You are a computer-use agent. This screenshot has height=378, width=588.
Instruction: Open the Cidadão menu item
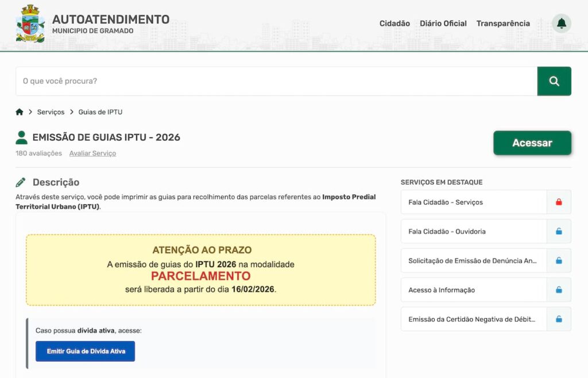pyautogui.click(x=394, y=23)
